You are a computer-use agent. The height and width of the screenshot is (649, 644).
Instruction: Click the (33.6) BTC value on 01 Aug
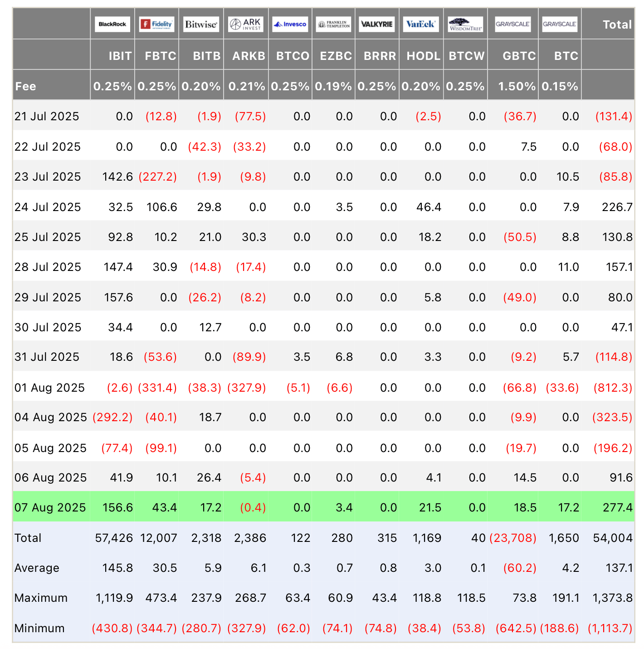(x=562, y=388)
